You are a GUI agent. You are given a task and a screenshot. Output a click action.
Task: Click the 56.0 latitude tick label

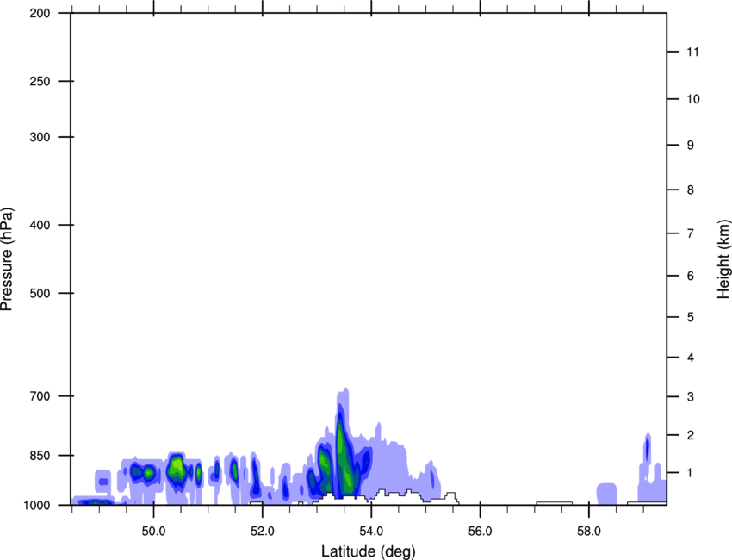pyautogui.click(x=480, y=532)
